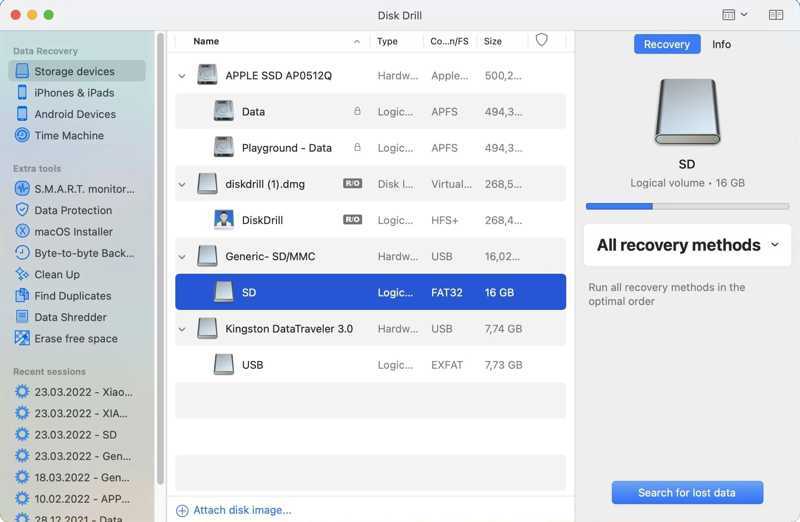Collapse Generic- SD/MMC device tree
Screen dimensions: 800x522
182,257
